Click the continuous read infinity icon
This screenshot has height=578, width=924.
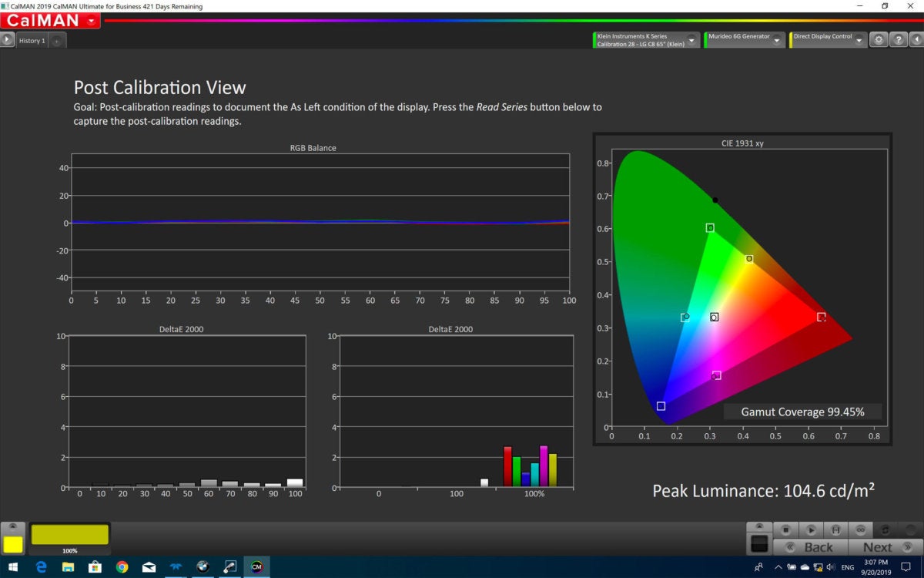coord(860,529)
